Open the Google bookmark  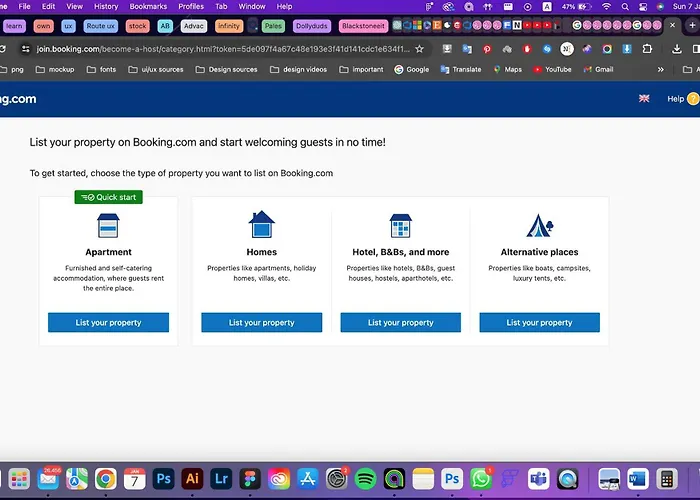tap(412, 70)
